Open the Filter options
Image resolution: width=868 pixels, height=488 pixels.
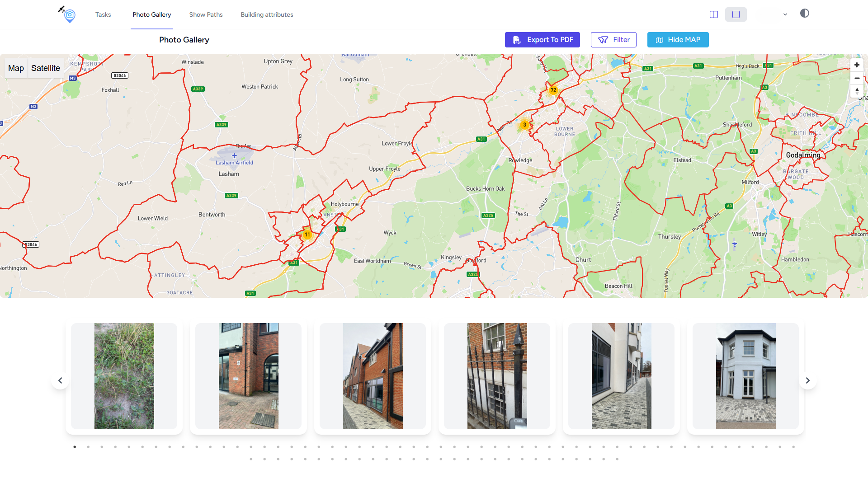(613, 40)
